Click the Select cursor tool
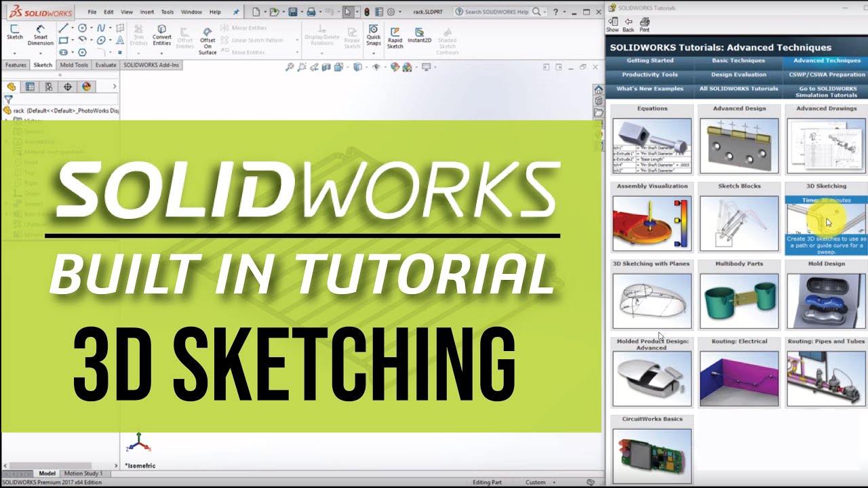The width and height of the screenshot is (868, 488). [348, 12]
